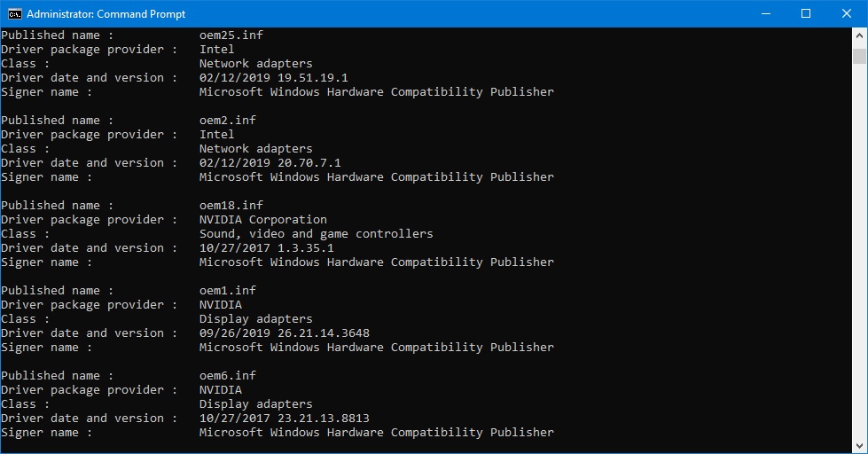Click the text oem18.inf

[231, 206]
